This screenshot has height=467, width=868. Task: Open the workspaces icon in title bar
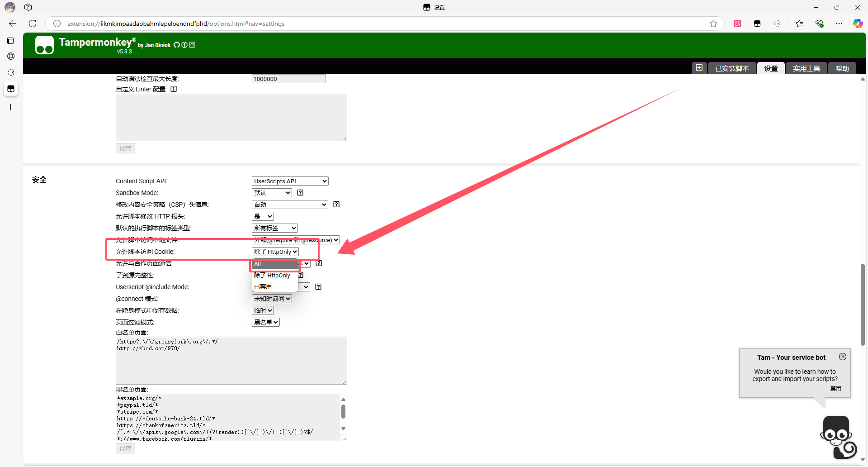[28, 7]
